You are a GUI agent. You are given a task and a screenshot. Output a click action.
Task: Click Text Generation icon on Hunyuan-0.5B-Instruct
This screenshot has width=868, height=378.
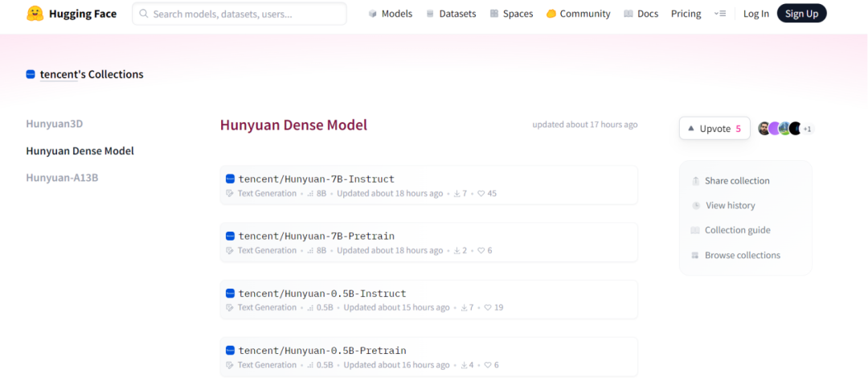coord(231,307)
